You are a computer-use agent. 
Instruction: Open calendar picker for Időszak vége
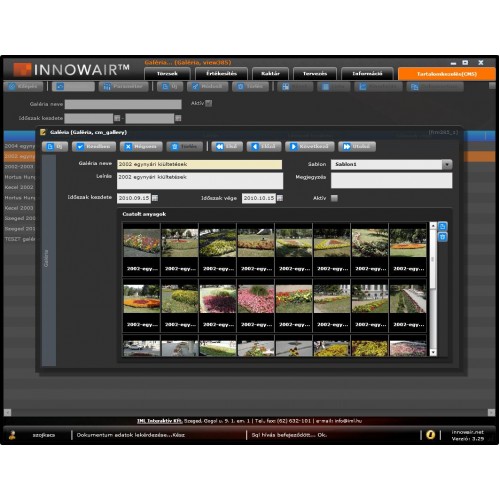point(280,198)
